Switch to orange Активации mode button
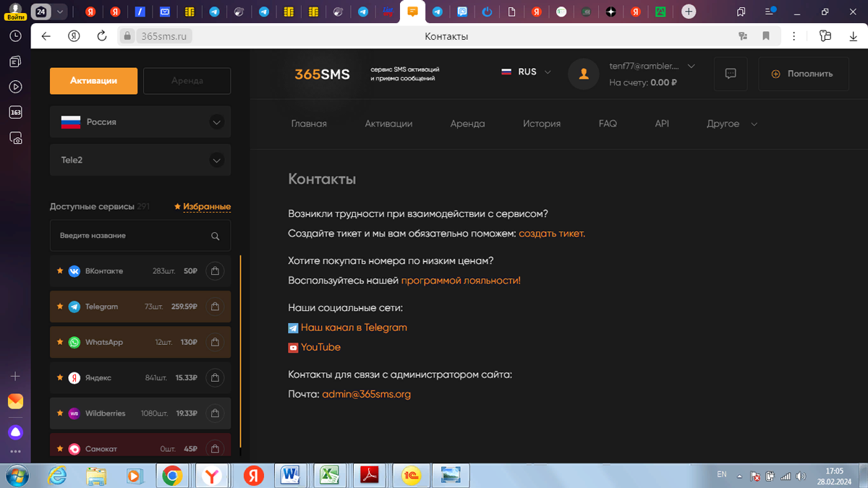This screenshot has height=488, width=868. point(93,81)
